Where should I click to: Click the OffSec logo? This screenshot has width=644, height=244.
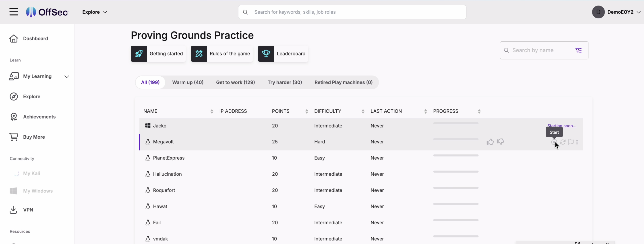tap(47, 12)
